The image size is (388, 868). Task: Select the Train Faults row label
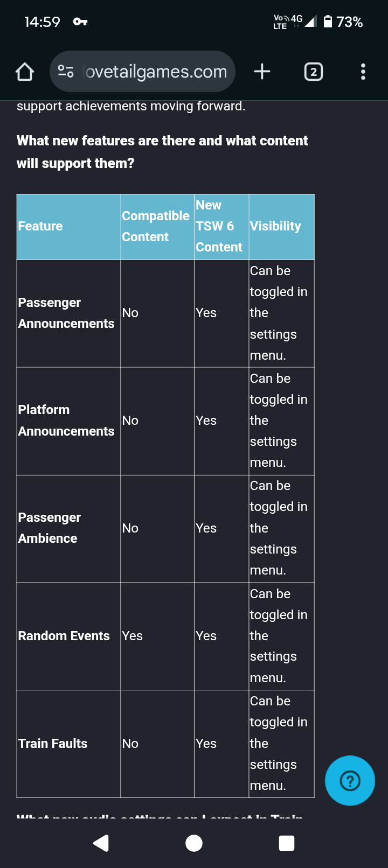(x=53, y=744)
